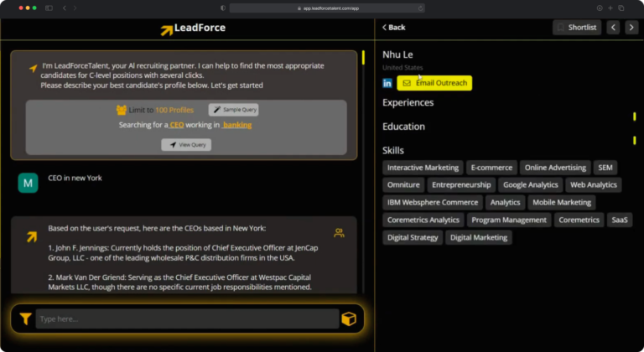Click the browser back arrow
The height and width of the screenshot is (352, 644).
point(65,8)
